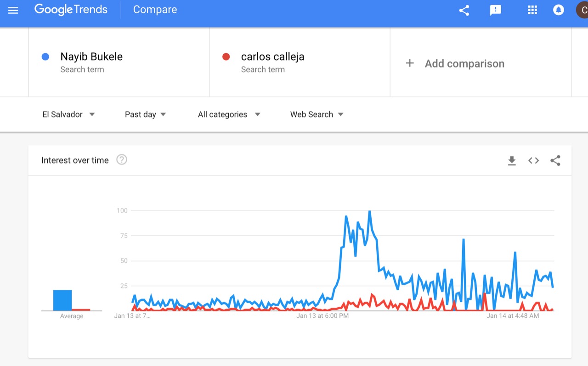Viewport: 588px width, 366px height.
Task: Open the hamburger main menu
Action: click(x=13, y=10)
